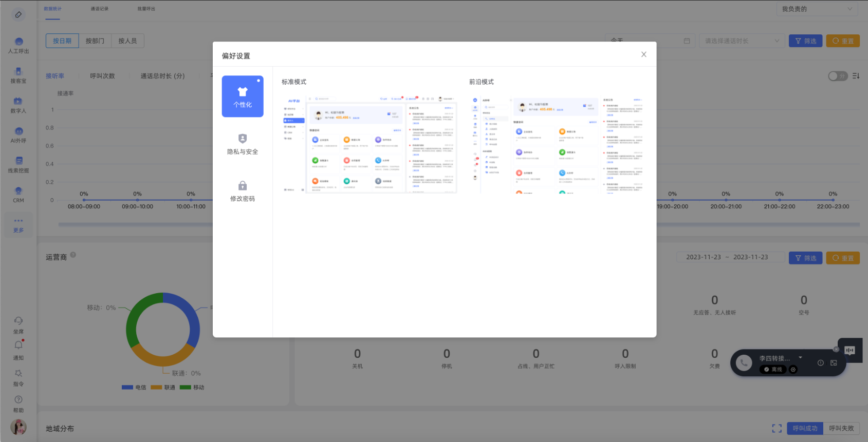Expand the 我负责的 dropdown

click(816, 9)
